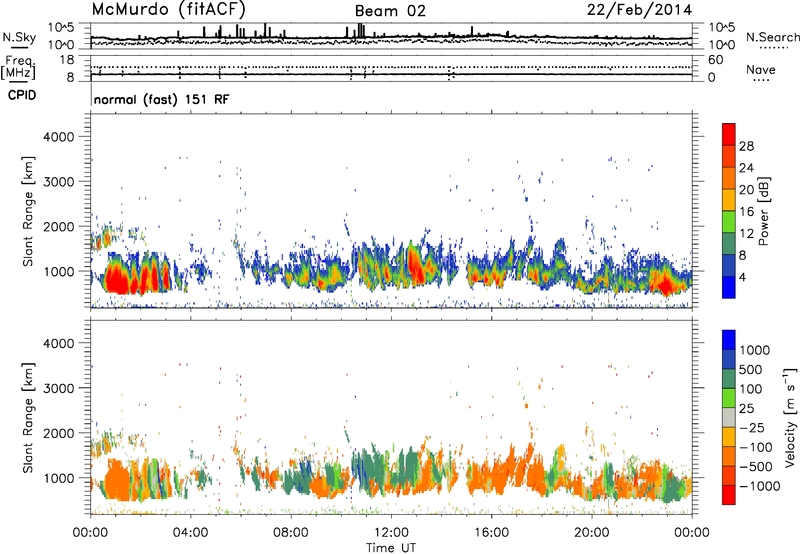This screenshot has width=800, height=554.
Task: Click the '4' value on Power colorbar
Action: coord(742,278)
